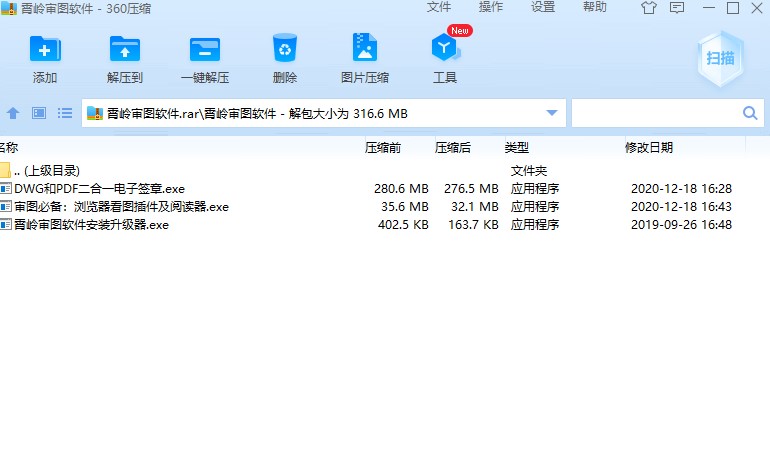
Task: Click the exe icon beside 审图必备 file
Action: pyautogui.click(x=6, y=207)
